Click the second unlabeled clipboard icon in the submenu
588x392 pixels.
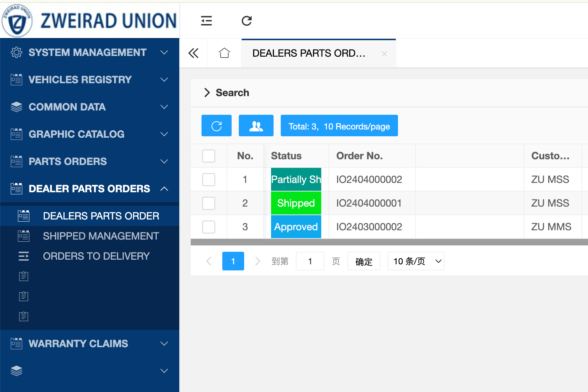(24, 296)
